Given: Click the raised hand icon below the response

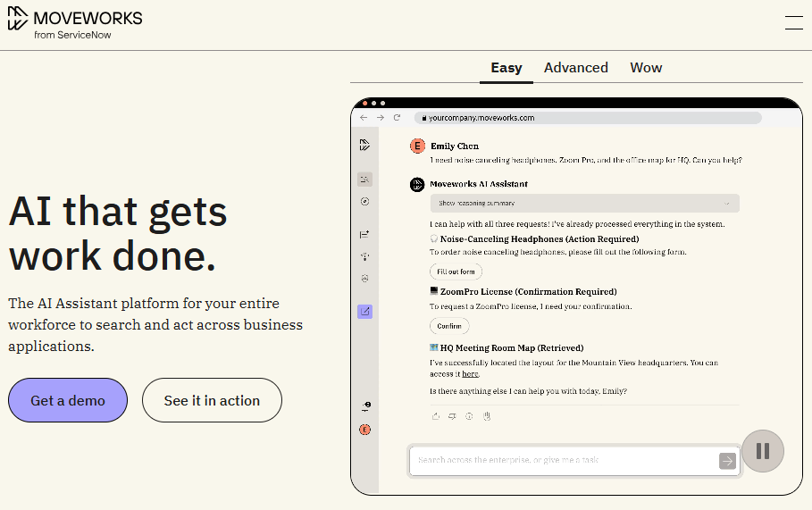Looking at the screenshot, I should coord(486,415).
